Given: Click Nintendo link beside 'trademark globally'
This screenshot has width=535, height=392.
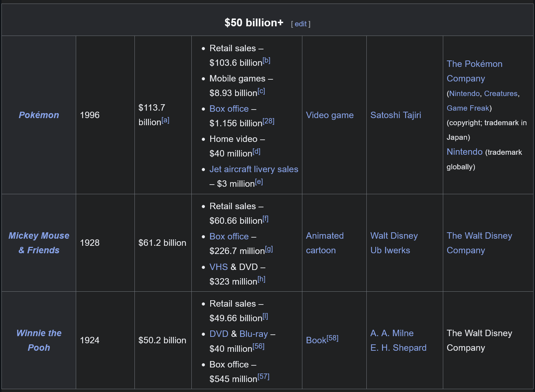Looking at the screenshot, I should [465, 152].
